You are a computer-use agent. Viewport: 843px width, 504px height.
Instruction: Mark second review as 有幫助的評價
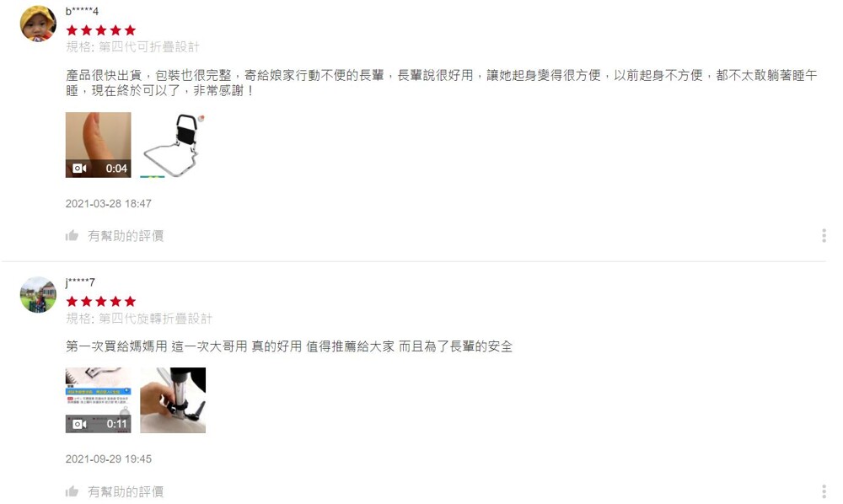(x=126, y=491)
